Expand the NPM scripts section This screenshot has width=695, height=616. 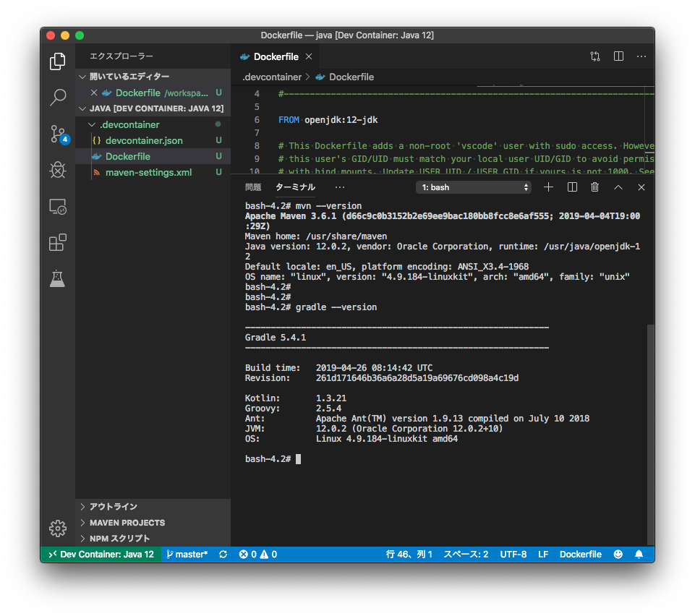[153, 539]
